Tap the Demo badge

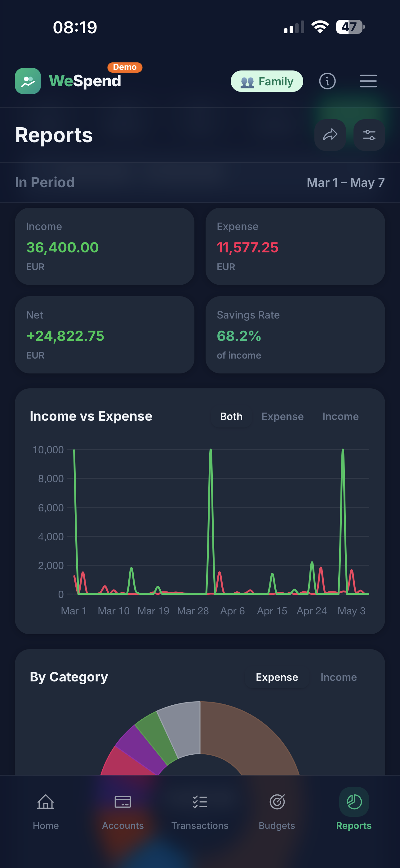pos(125,67)
